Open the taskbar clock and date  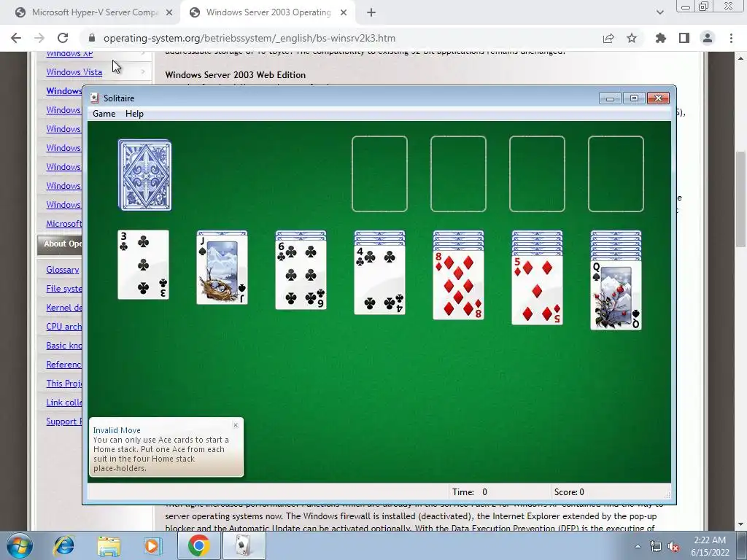click(x=710, y=546)
